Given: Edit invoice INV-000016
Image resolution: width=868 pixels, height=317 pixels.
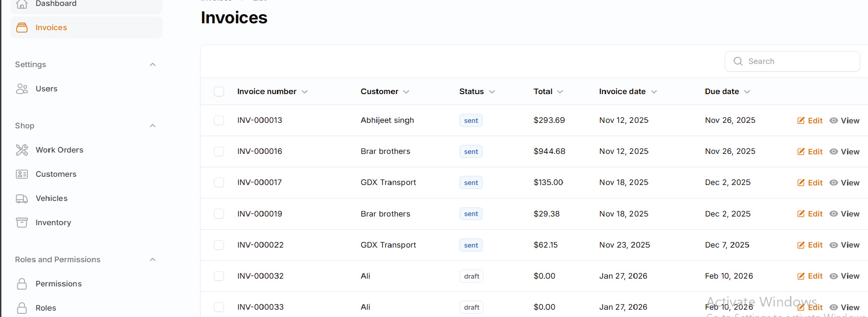Looking at the screenshot, I should pyautogui.click(x=810, y=152).
